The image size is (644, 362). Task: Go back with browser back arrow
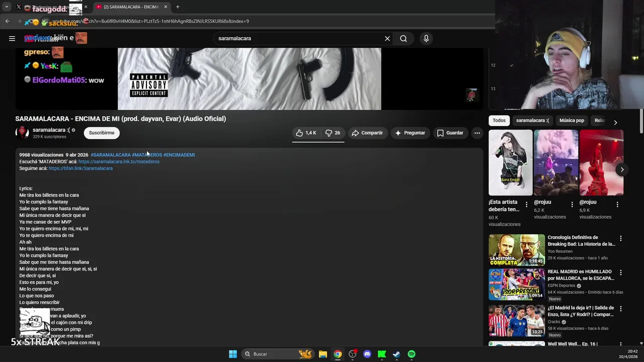coord(7,21)
